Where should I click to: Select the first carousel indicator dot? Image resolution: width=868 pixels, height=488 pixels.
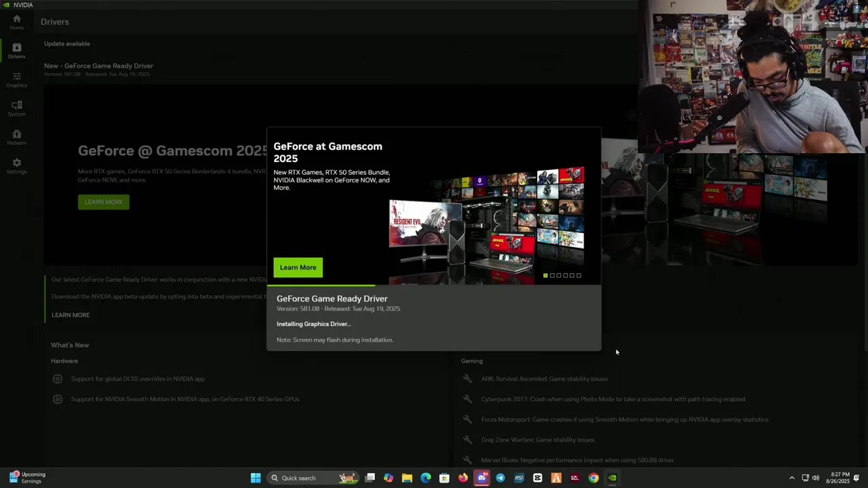click(545, 275)
